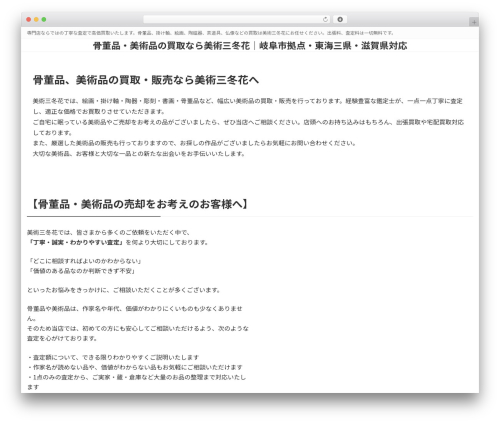Click heading 骨董品、美術品の買取・販売なら美術三冬花へ

click(x=146, y=80)
